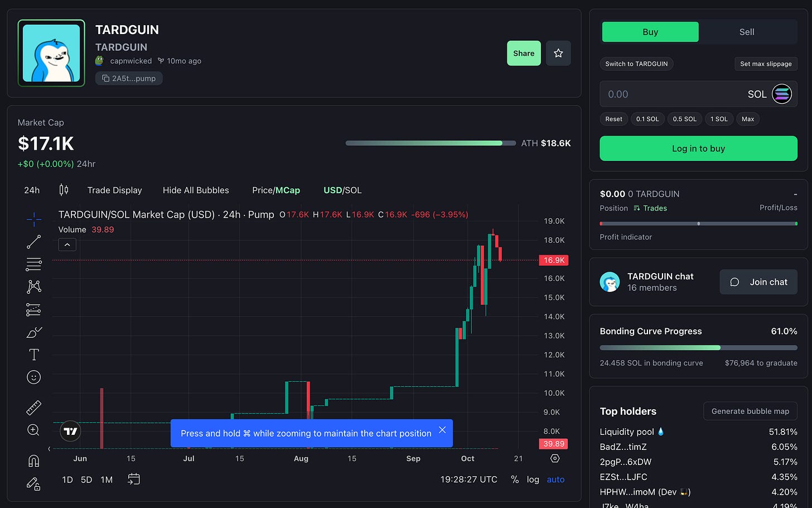This screenshot has width=812, height=508.
Task: Select the text annotation tool
Action: point(34,354)
